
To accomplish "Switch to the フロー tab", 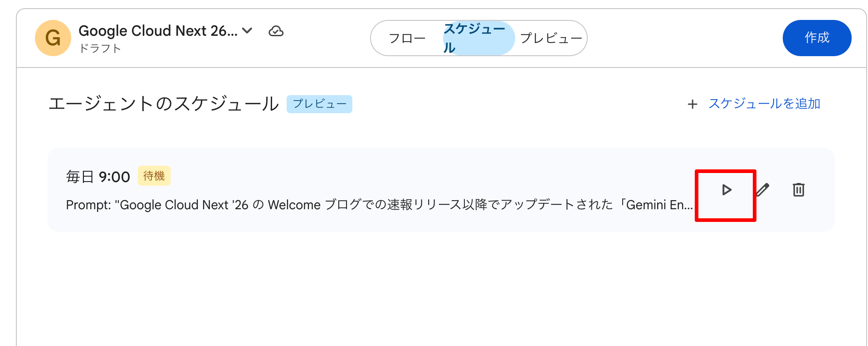I will [x=407, y=38].
